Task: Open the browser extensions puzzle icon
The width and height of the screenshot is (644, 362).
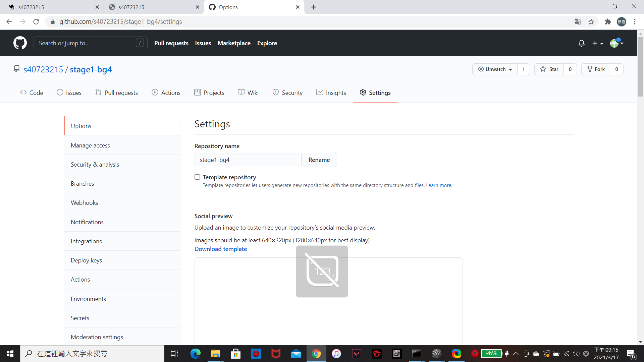Action: pos(608,22)
